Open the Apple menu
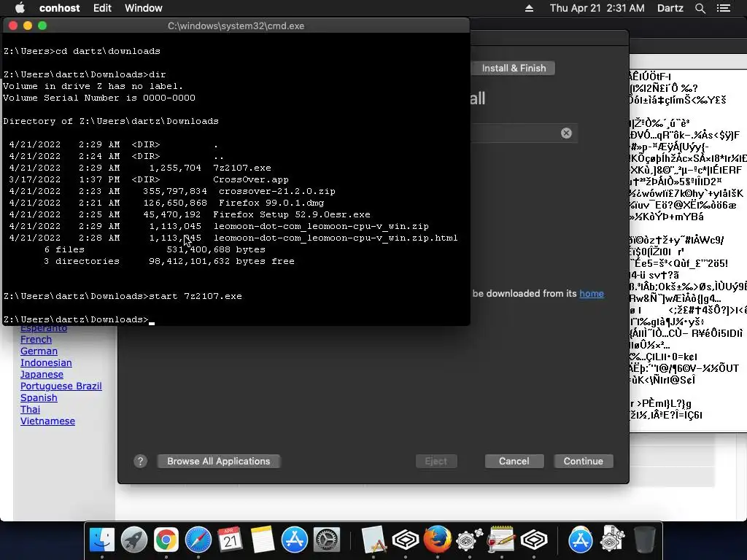747x560 pixels. coord(20,7)
